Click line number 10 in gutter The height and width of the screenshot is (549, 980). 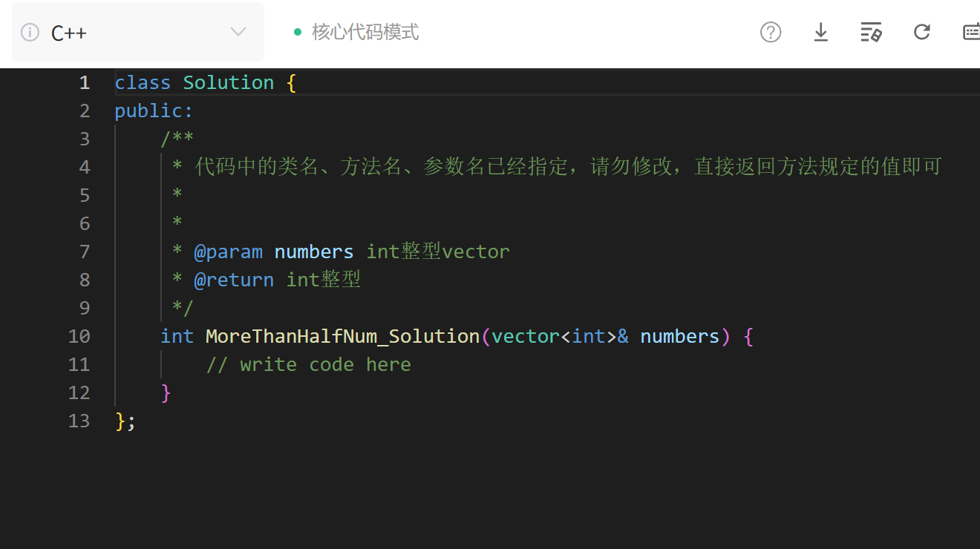(79, 336)
